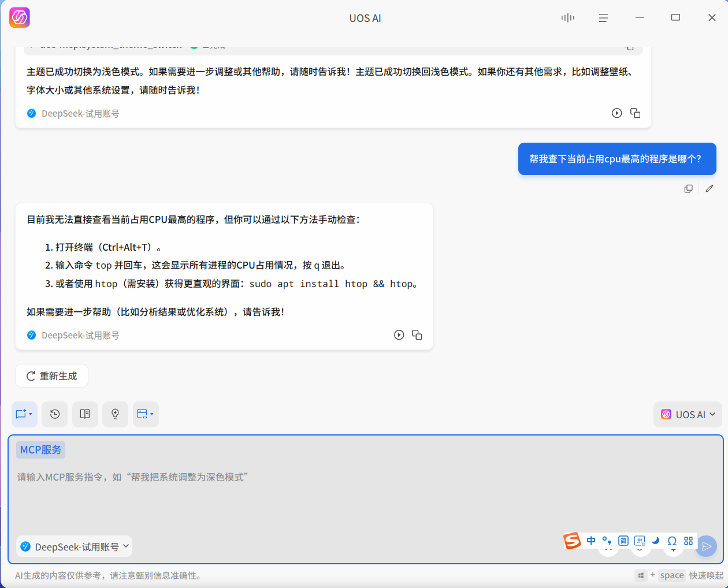Click the send message arrow button

tap(706, 546)
